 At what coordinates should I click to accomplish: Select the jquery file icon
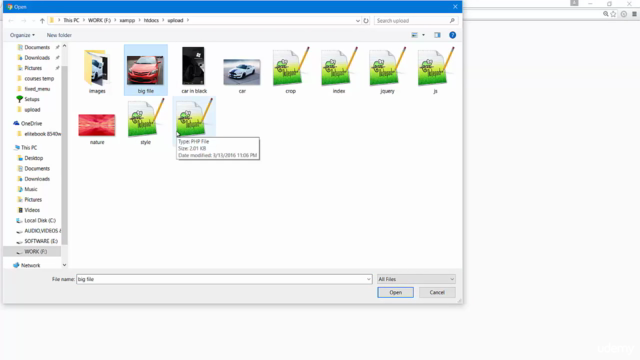(x=387, y=67)
